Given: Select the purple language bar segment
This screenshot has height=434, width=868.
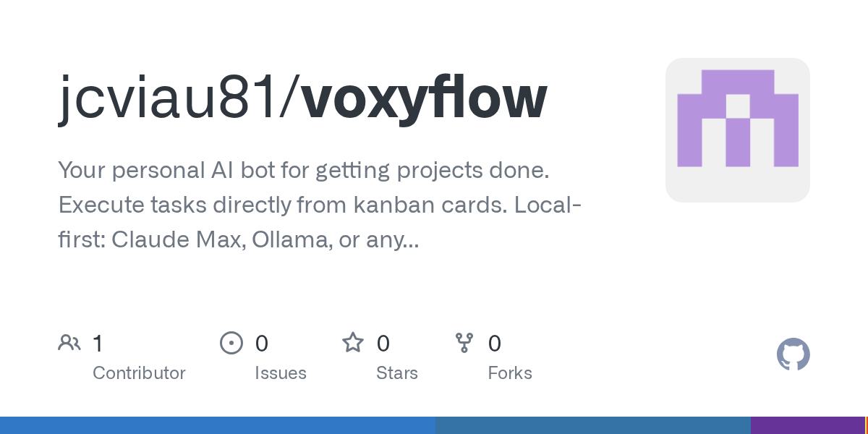Looking at the screenshot, I should pos(807,425).
